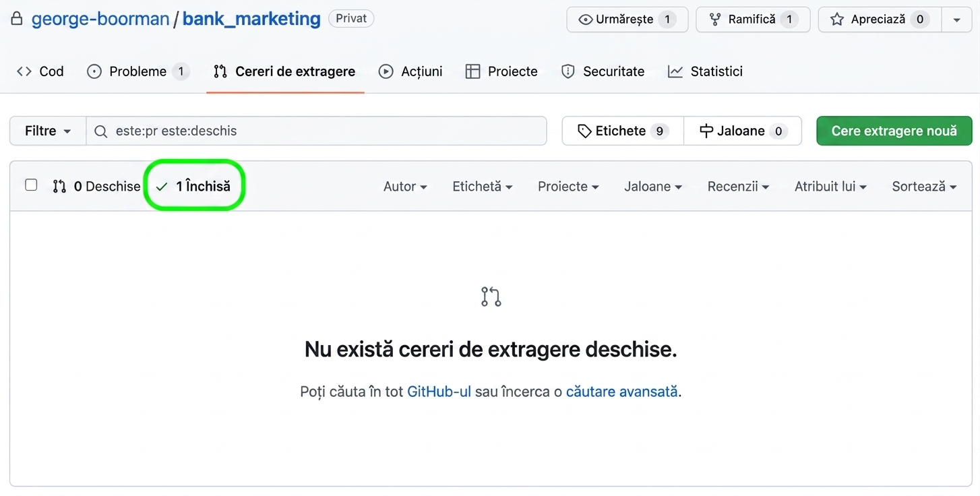The width and height of the screenshot is (980, 496).
Task: Click the pull request icon on Cereri tab
Action: pyautogui.click(x=220, y=71)
